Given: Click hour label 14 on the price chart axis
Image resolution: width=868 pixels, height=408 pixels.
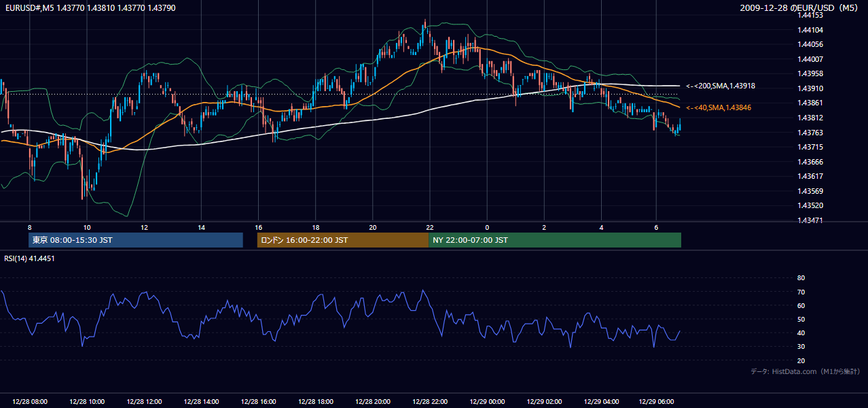Looking at the screenshot, I should pos(201,227).
